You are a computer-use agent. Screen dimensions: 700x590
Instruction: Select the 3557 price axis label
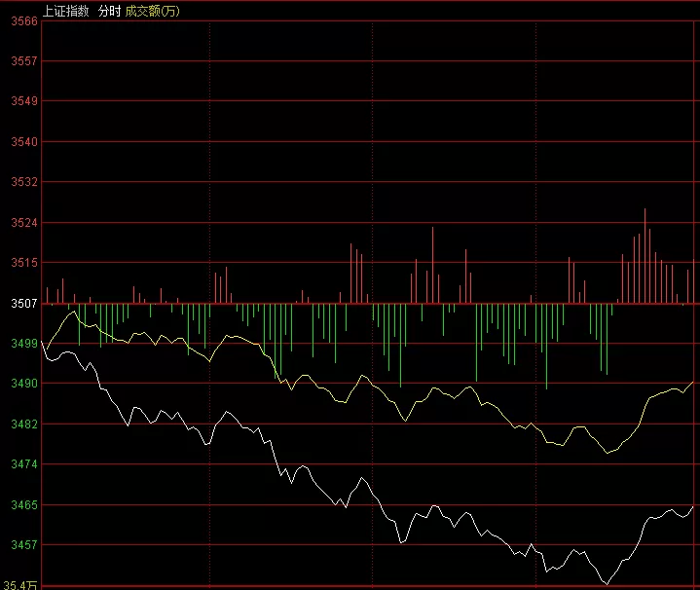tap(24, 61)
